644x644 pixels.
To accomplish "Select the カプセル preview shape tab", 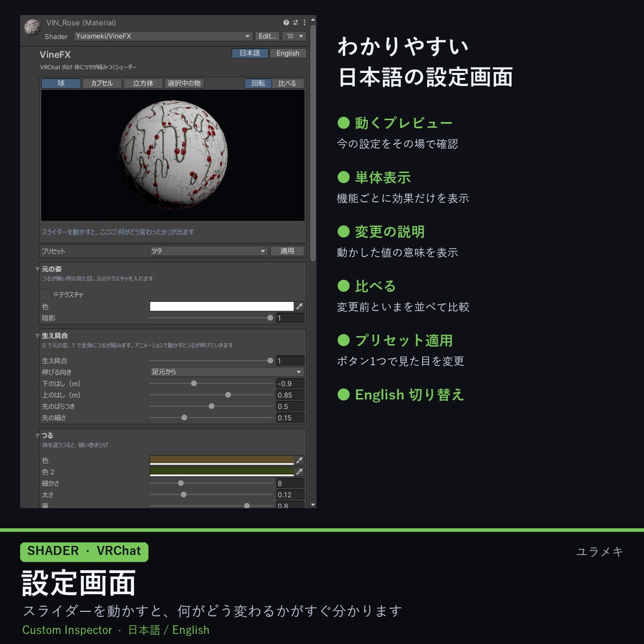I will 102,84.
